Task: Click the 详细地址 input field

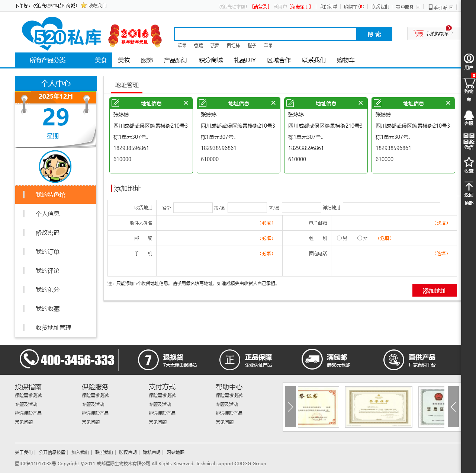Action: (x=391, y=208)
